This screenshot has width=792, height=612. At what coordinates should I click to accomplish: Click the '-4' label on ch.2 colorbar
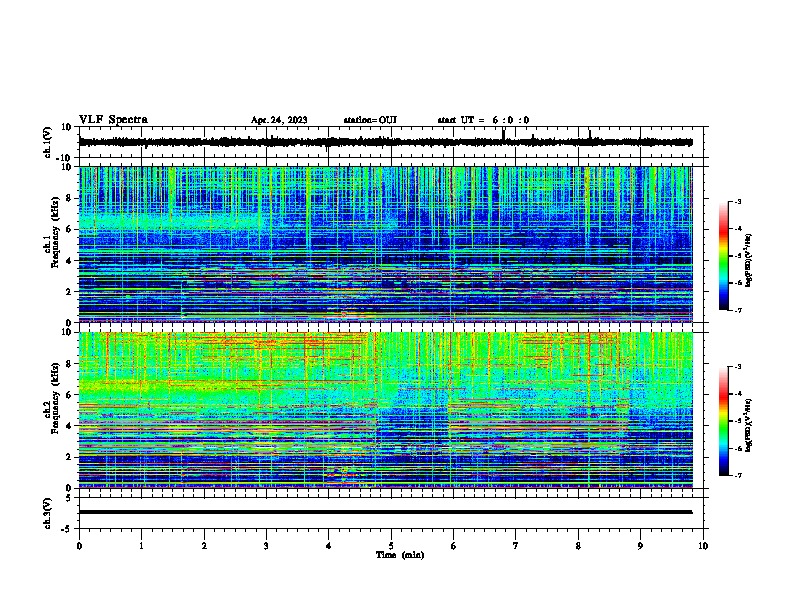click(737, 394)
